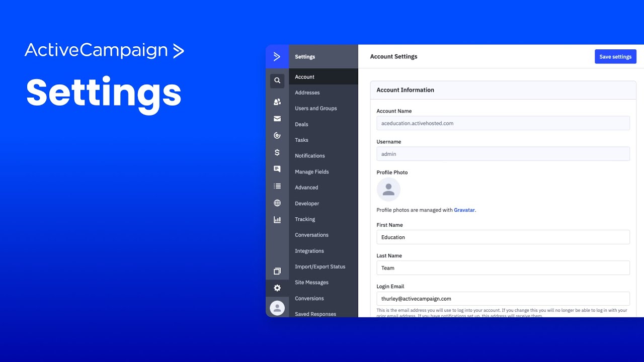Click the ActiveCampaign banner logo
The image size is (644, 362).
tap(105, 51)
